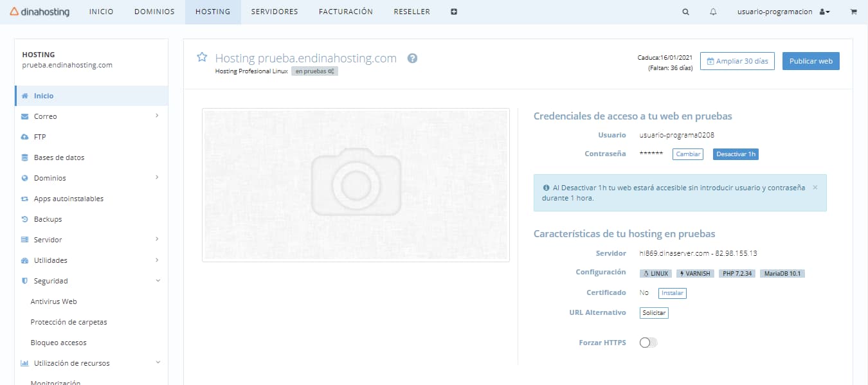The image size is (868, 385).
Task: Click the Utilización de recursos chart icon
Action: 24,363
